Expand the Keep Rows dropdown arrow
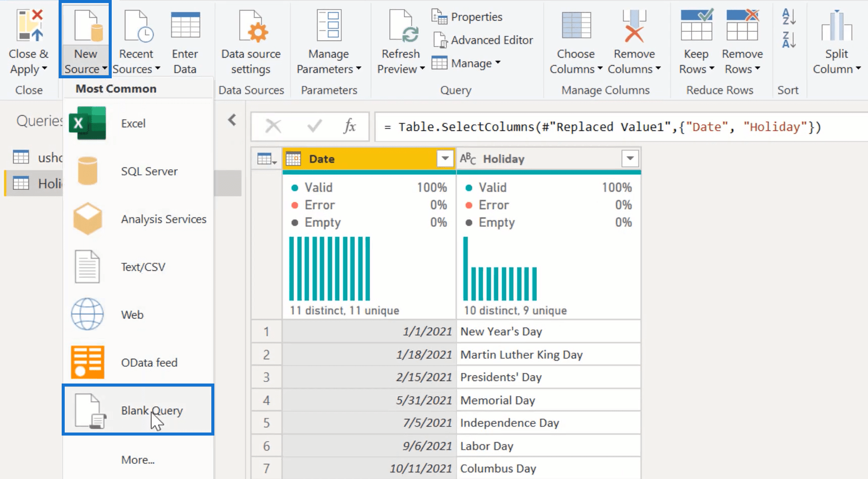 712,69
